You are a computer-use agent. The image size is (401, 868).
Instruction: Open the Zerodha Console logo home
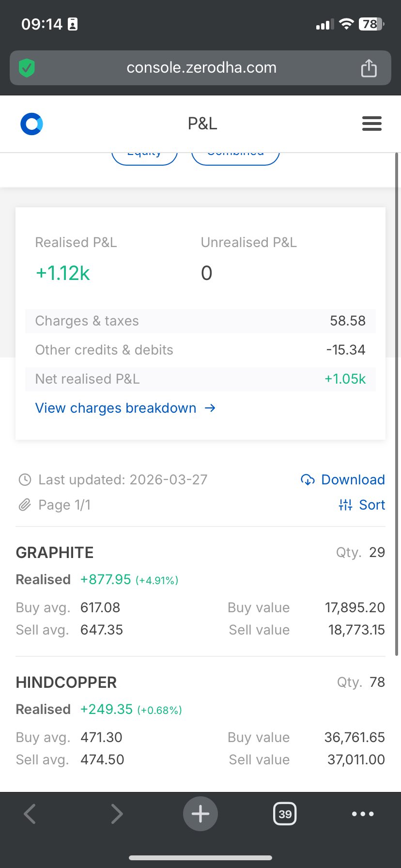click(x=31, y=124)
